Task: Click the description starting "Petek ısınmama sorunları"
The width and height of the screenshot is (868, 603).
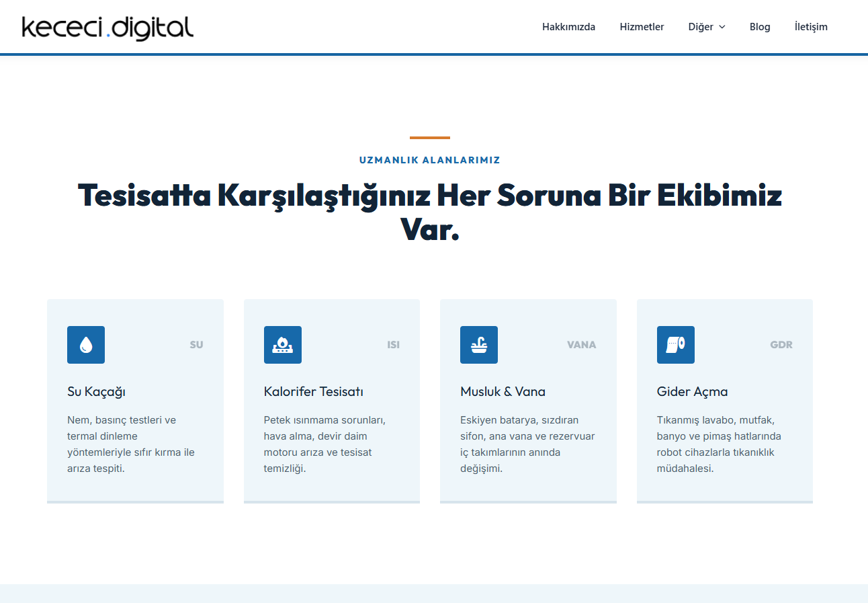Action: (325, 444)
